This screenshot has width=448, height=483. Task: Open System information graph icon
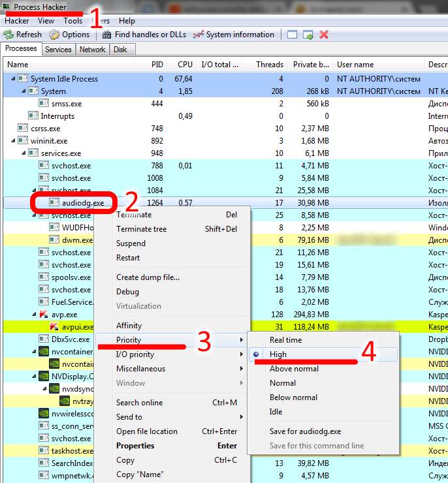pos(199,35)
